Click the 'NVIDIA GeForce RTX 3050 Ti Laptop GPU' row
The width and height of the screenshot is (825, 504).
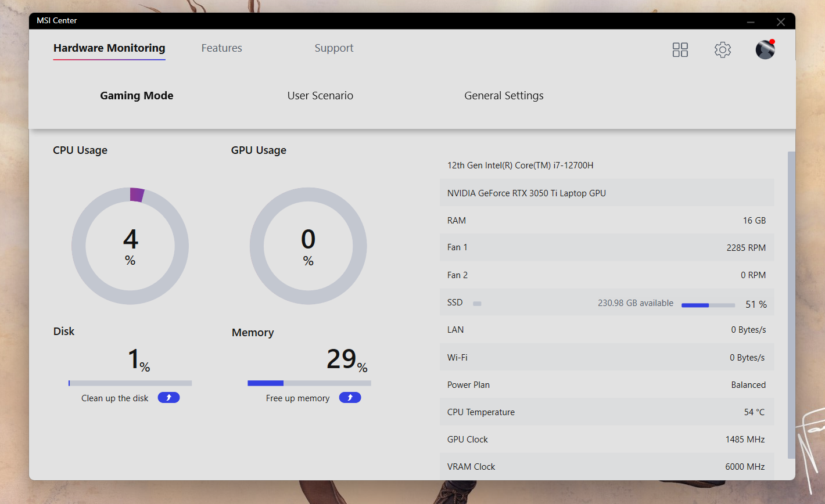[x=607, y=193]
